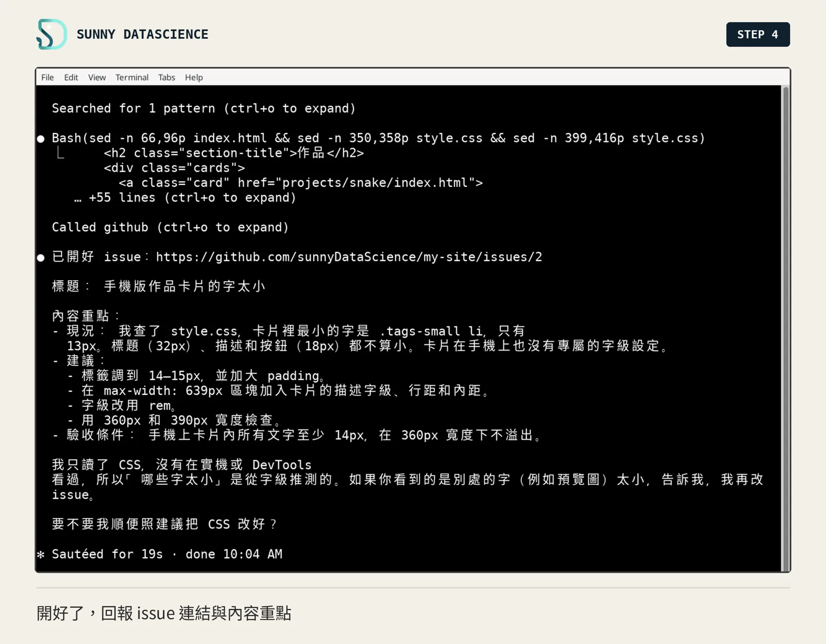
Task: Open the View menu
Action: (97, 77)
